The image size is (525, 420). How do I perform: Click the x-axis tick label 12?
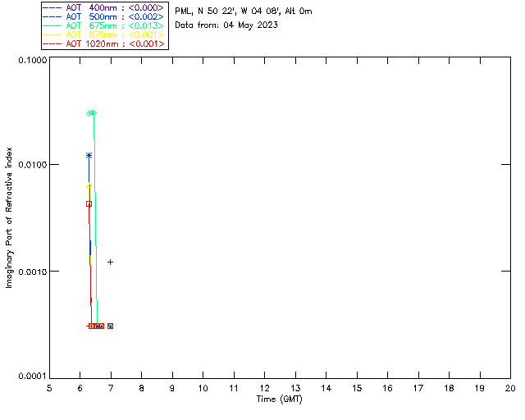tap(265, 388)
